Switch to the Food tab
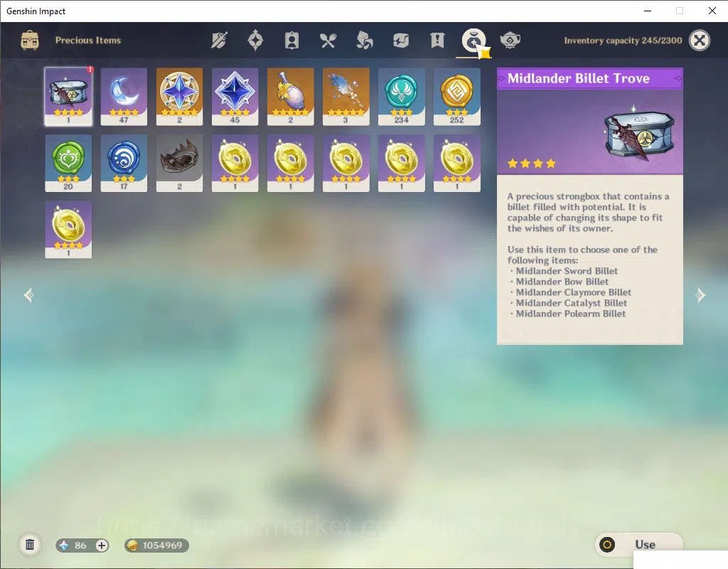Image resolution: width=728 pixels, height=569 pixels. coord(328,41)
